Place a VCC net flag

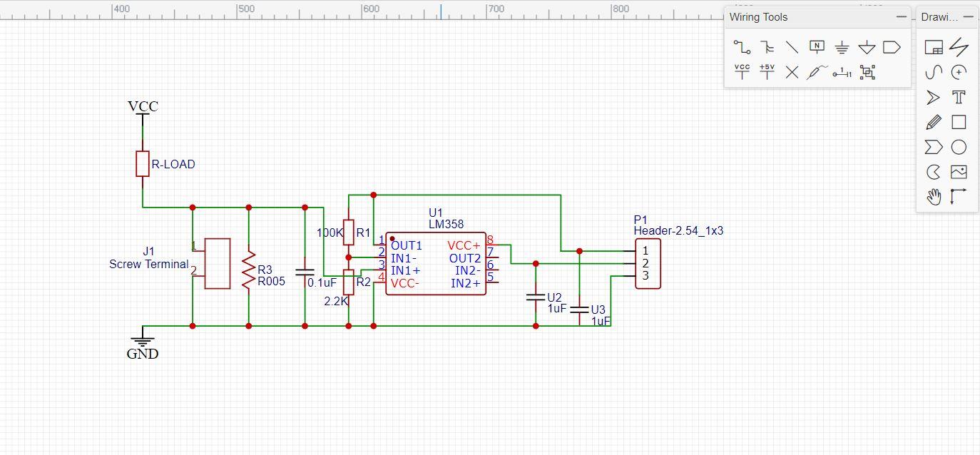(x=742, y=71)
